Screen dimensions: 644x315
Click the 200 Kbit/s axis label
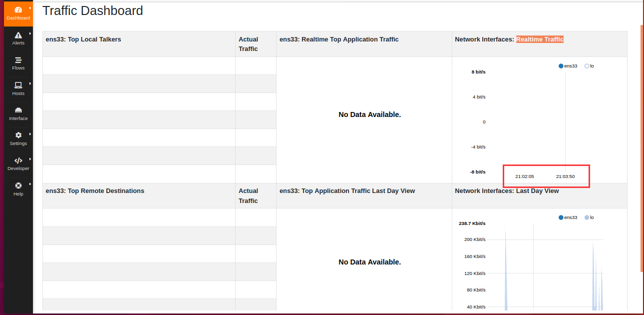[x=475, y=239]
